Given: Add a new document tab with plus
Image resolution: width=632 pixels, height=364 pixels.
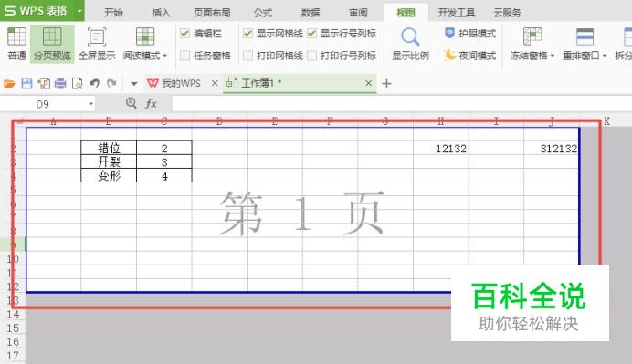Looking at the screenshot, I should point(386,83).
